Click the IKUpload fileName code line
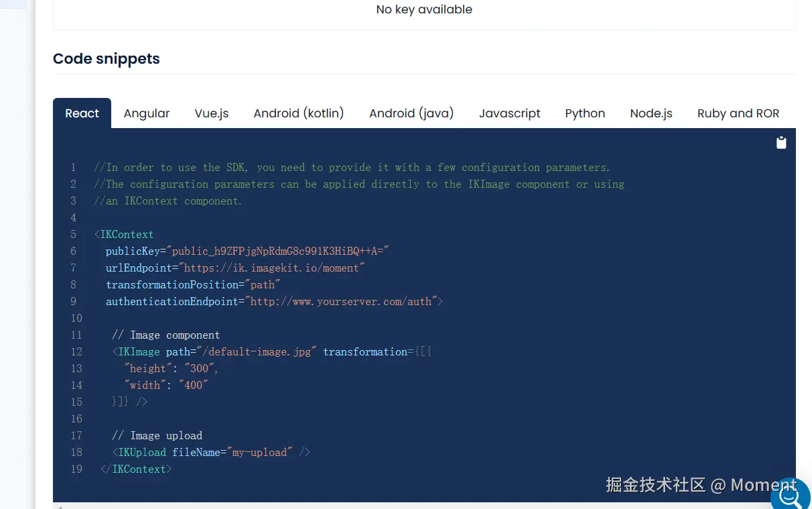The height and width of the screenshot is (509, 812). click(211, 453)
